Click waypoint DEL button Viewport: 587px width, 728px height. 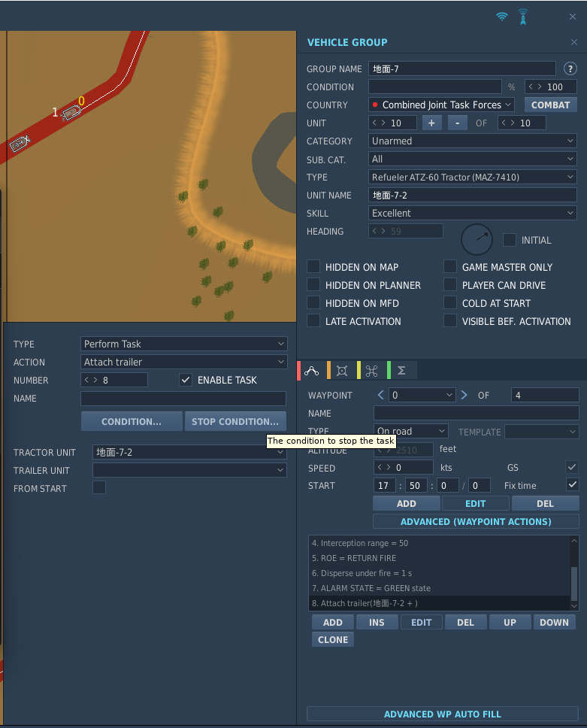tap(545, 503)
